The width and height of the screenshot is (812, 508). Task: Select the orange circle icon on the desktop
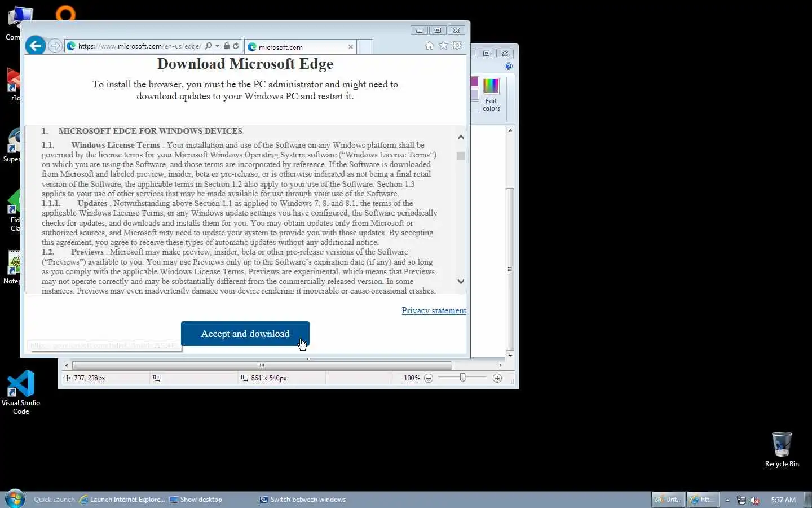[65, 12]
